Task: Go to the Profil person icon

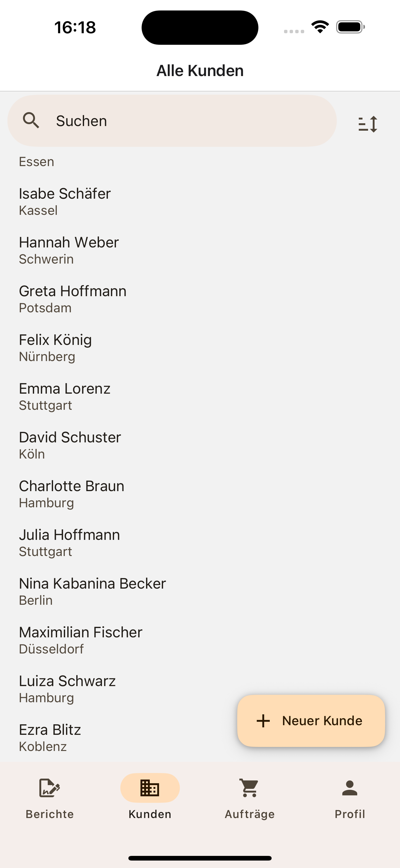Action: pyautogui.click(x=350, y=788)
